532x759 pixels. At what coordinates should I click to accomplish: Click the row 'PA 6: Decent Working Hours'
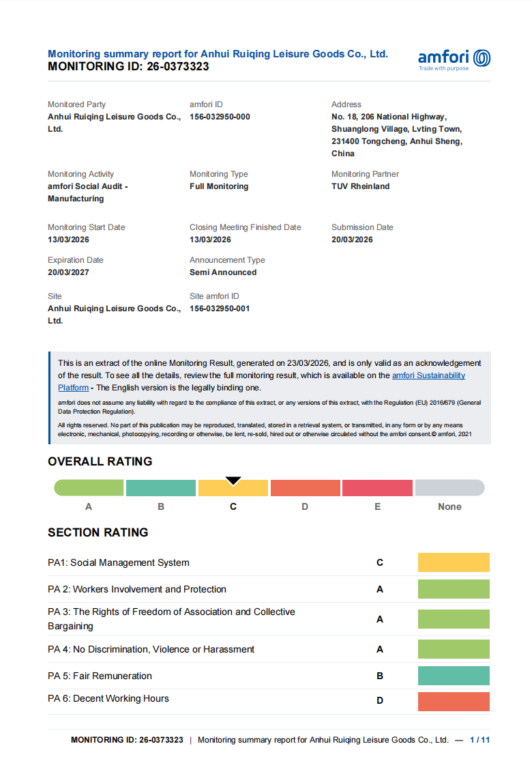tap(269, 702)
